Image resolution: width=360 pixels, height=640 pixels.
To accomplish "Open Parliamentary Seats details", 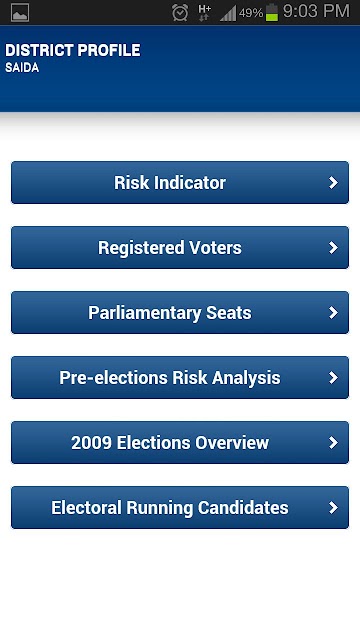I will 180,313.
